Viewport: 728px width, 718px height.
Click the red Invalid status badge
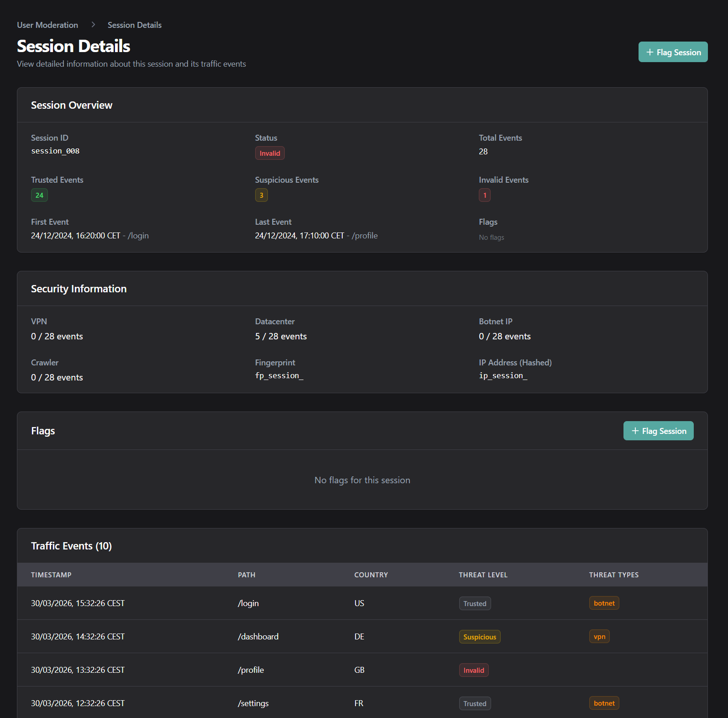coord(269,153)
